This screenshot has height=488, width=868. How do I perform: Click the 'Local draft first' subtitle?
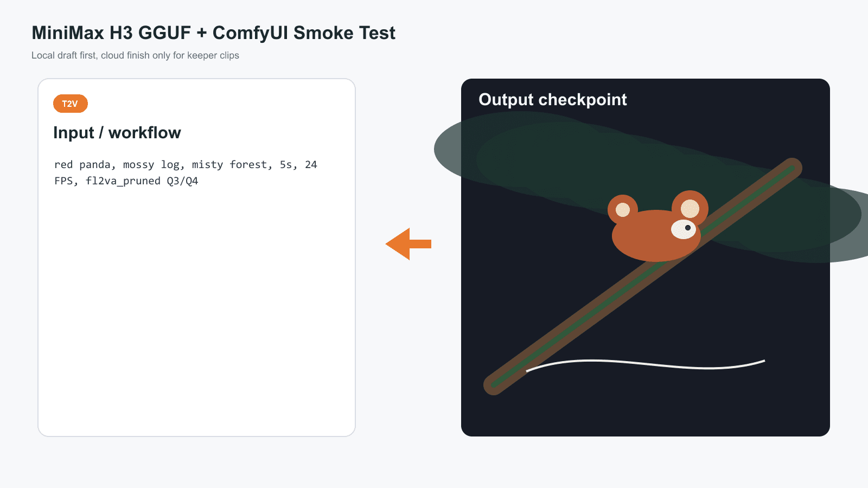click(135, 55)
